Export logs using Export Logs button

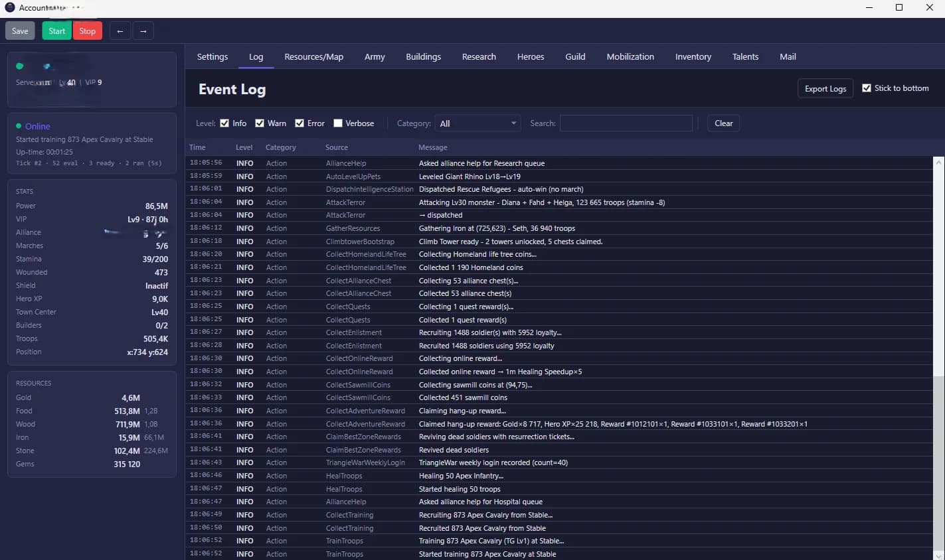[x=825, y=89]
